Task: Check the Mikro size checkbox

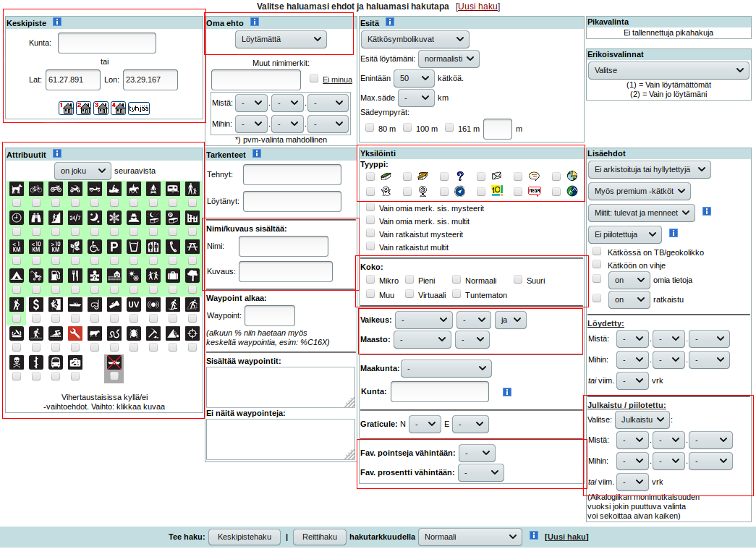Action: tap(370, 279)
